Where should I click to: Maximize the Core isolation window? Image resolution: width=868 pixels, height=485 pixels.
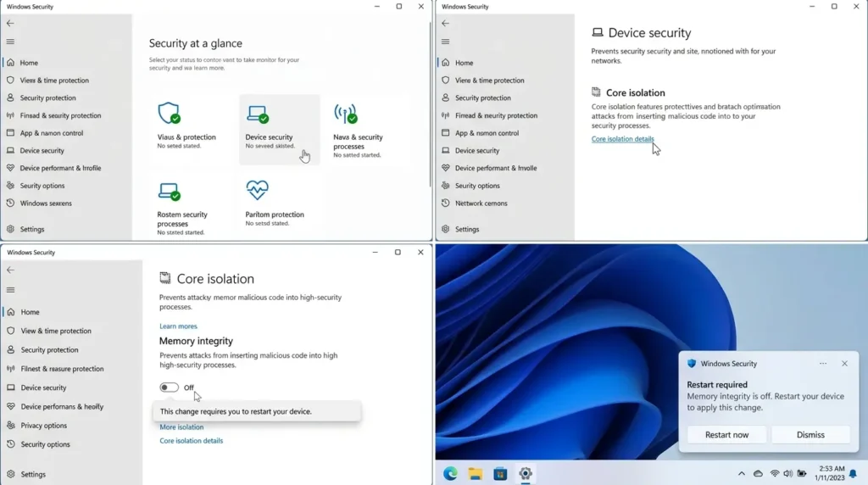click(398, 253)
